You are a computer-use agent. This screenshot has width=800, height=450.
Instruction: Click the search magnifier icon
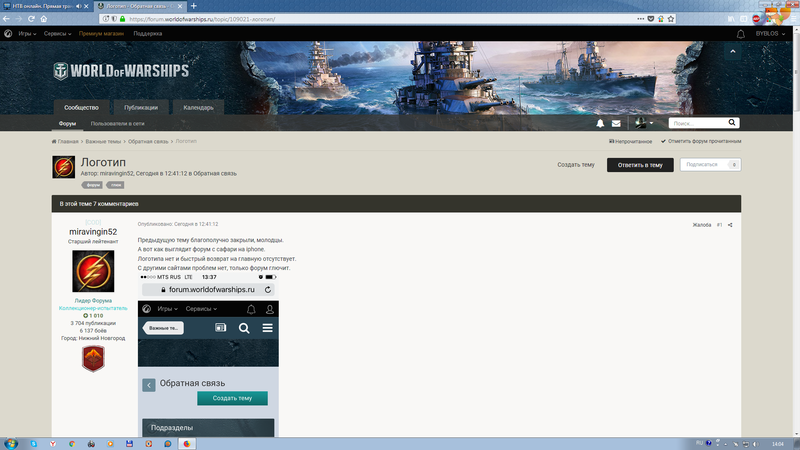[x=732, y=122]
